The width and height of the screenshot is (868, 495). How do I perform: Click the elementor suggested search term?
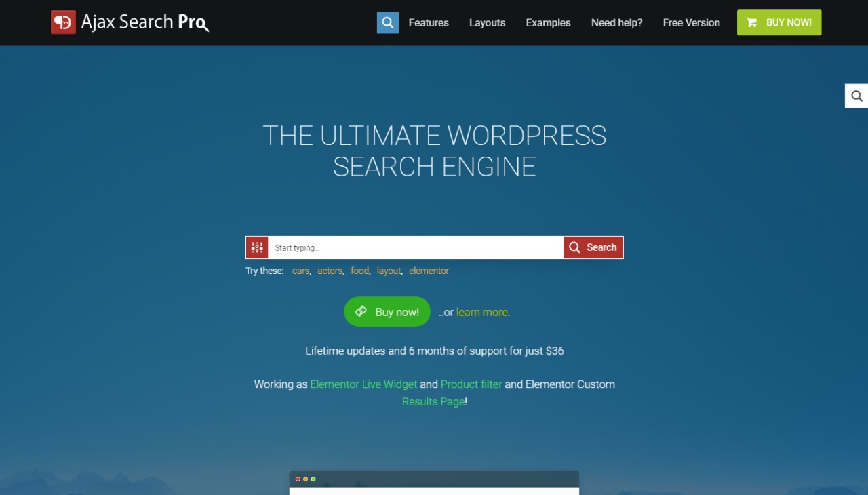(x=429, y=271)
